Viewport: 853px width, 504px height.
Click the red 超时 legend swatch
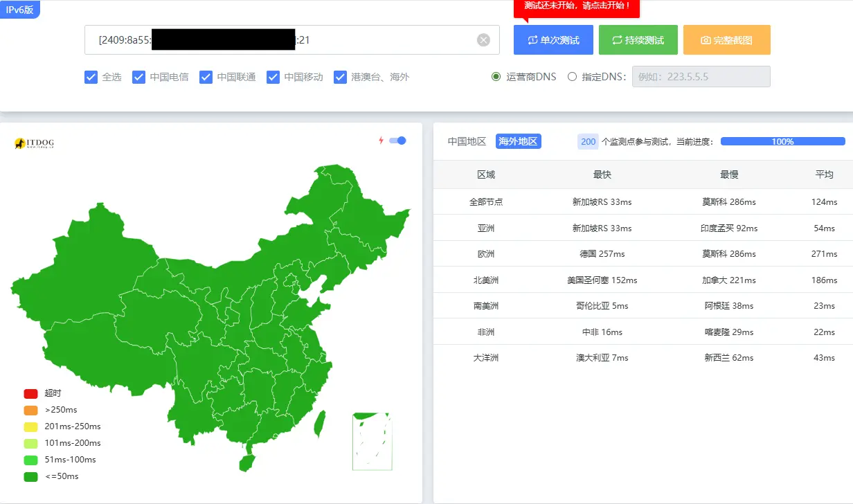coord(30,393)
